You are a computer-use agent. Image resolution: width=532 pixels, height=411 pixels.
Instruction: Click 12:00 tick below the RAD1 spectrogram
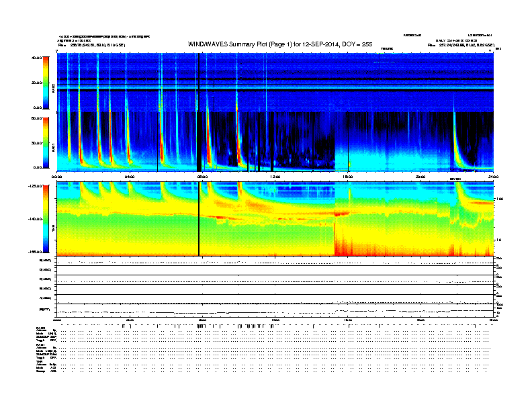275,177
